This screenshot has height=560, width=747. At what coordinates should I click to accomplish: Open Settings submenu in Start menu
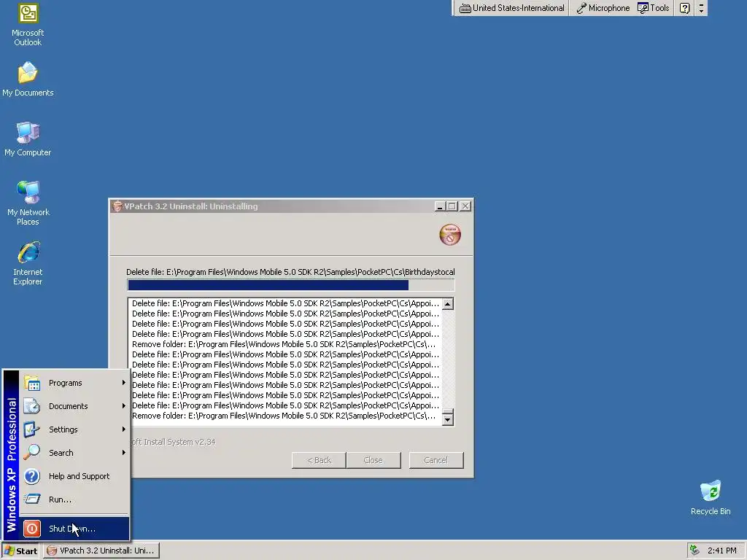(x=74, y=429)
